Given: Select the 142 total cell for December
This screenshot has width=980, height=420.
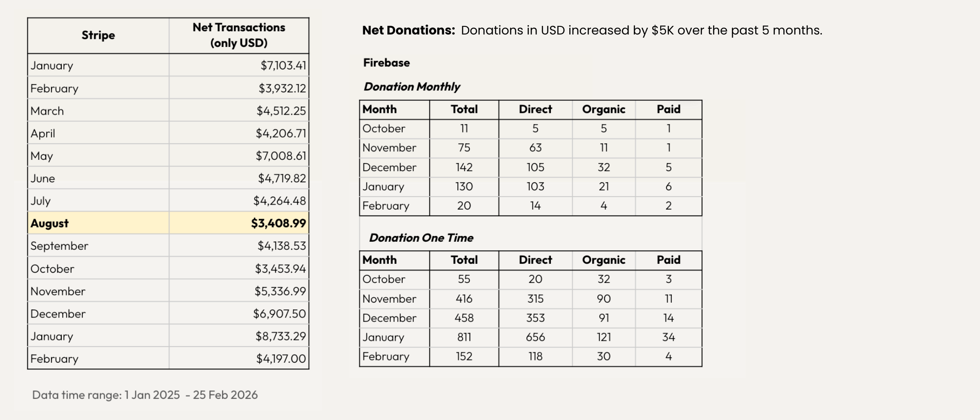Looking at the screenshot, I should pyautogui.click(x=464, y=167).
